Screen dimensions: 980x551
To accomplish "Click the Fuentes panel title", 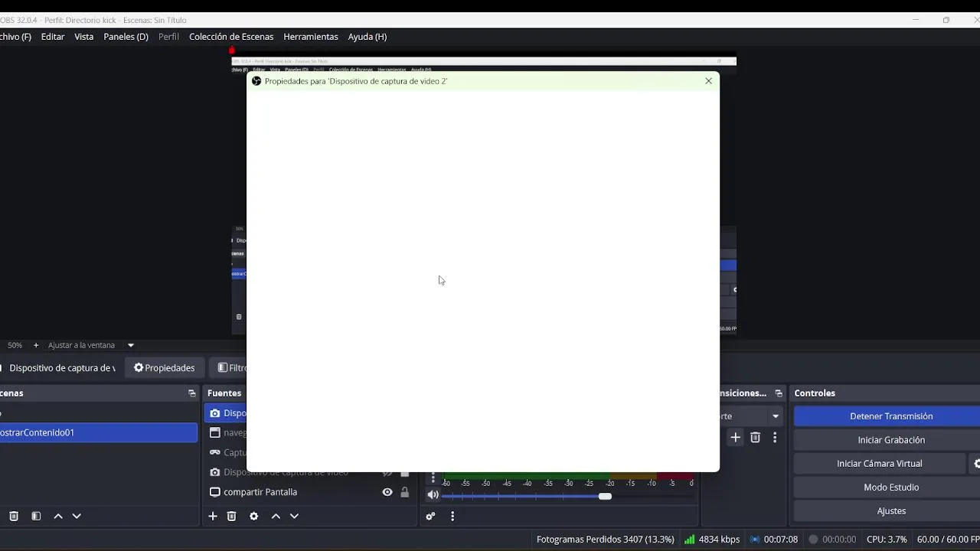I will coord(224,393).
